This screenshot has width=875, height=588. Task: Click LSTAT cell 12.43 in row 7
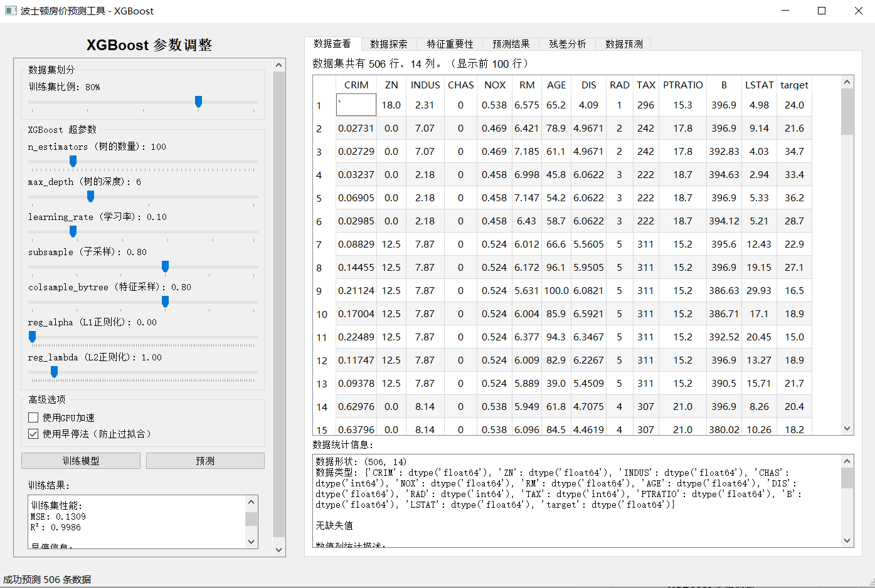pyautogui.click(x=759, y=244)
